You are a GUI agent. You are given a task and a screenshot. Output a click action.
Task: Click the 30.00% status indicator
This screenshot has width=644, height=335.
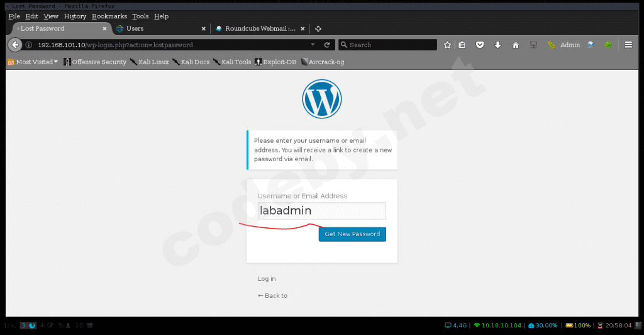(x=543, y=326)
